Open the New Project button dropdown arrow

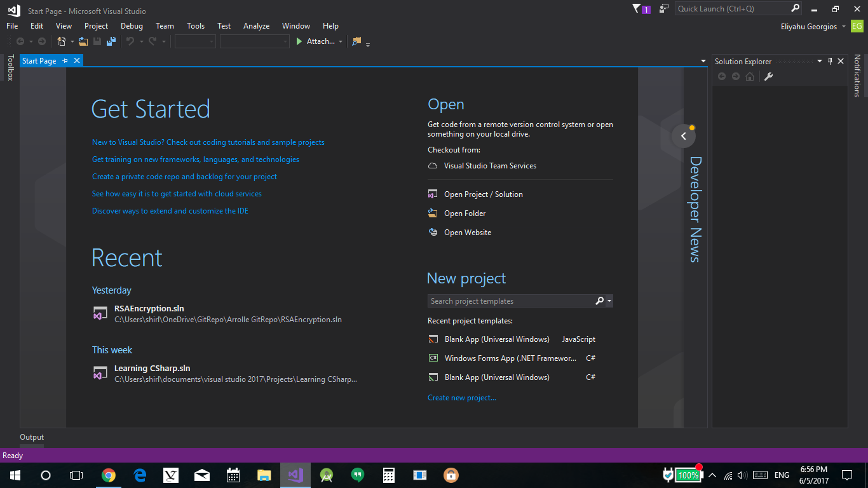[x=72, y=41]
